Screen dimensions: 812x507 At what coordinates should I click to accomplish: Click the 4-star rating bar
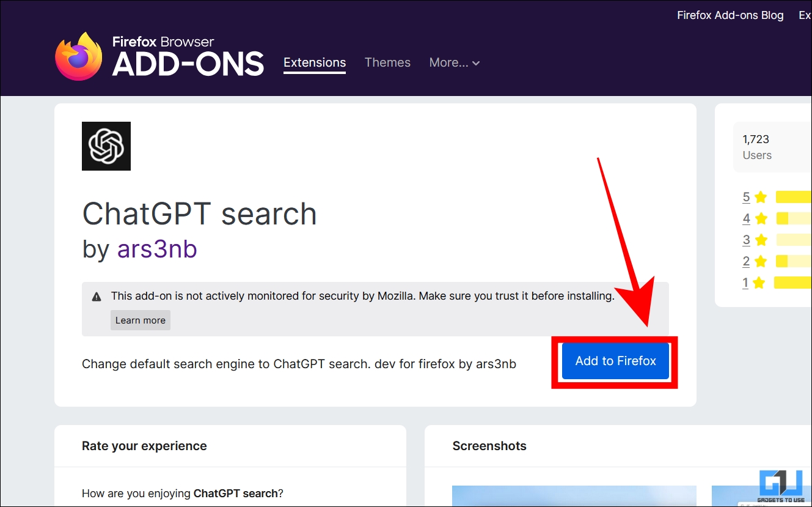(794, 218)
